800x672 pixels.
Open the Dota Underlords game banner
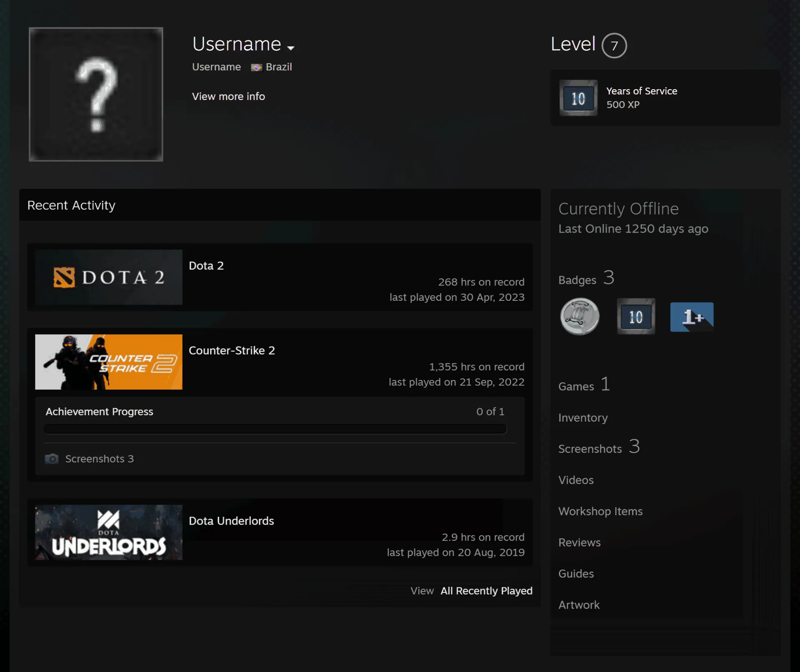(x=109, y=532)
